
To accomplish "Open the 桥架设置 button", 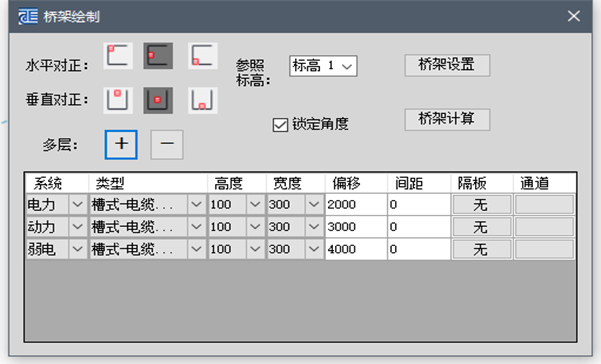I will (447, 65).
